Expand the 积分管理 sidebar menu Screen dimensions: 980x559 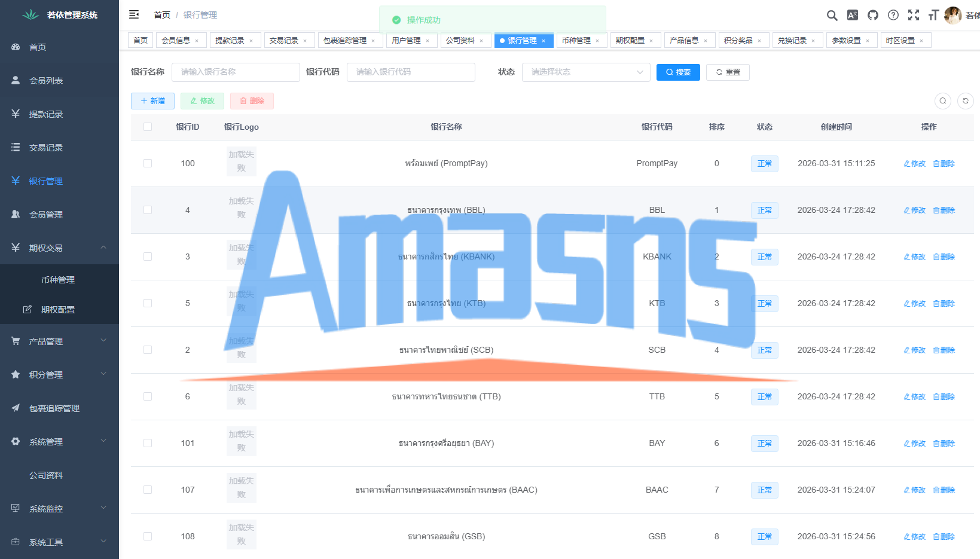coord(59,375)
